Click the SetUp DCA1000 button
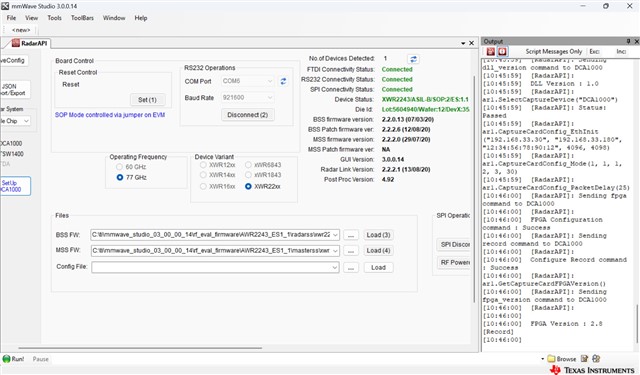The image size is (640, 375). pos(15,186)
